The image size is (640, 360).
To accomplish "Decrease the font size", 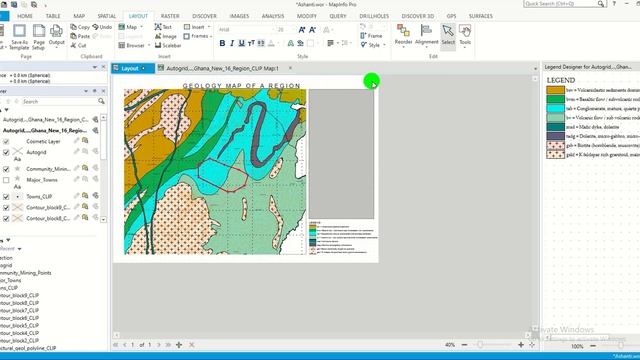I will [312, 30].
